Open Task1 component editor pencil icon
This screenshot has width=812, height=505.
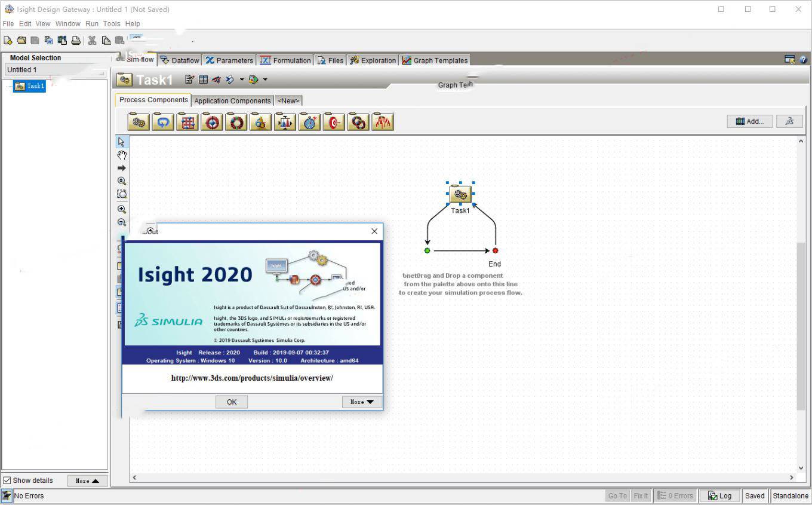point(190,79)
